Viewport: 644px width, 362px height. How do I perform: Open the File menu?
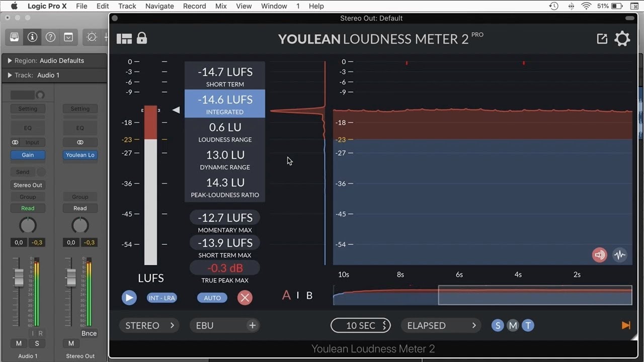(x=82, y=6)
